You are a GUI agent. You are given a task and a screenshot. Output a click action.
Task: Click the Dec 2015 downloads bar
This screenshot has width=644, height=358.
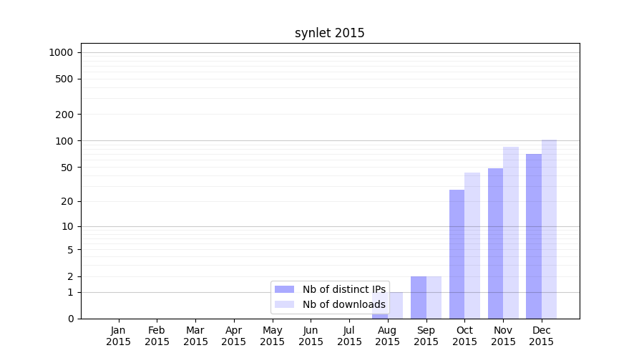pos(549,229)
